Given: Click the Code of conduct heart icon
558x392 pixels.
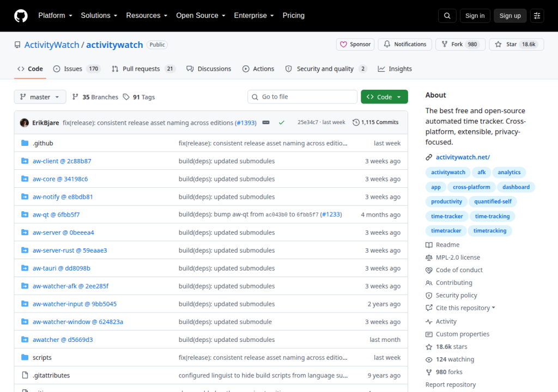Looking at the screenshot, I should click(429, 270).
